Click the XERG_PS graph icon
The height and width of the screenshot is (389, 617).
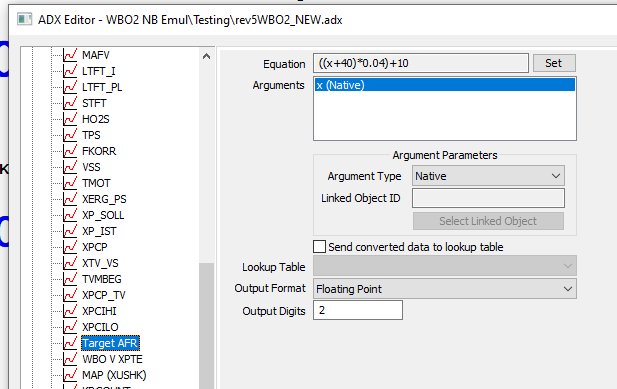(70, 199)
